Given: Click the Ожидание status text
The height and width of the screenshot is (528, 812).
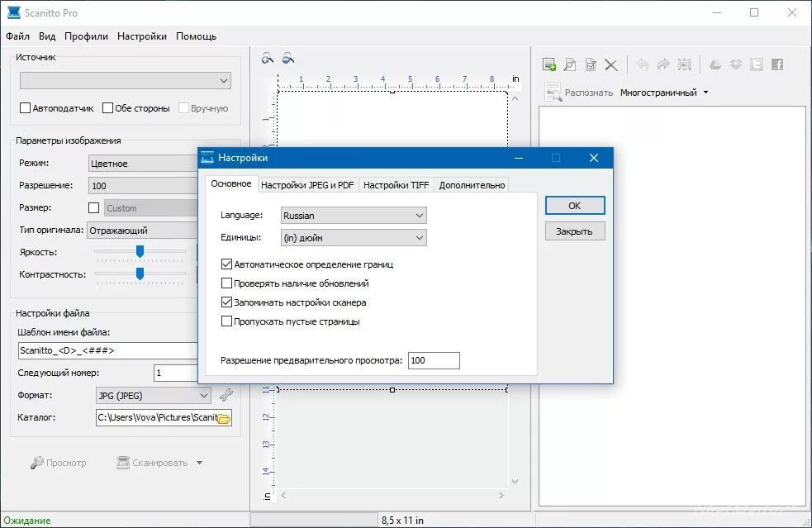Looking at the screenshot, I should pyautogui.click(x=27, y=521).
